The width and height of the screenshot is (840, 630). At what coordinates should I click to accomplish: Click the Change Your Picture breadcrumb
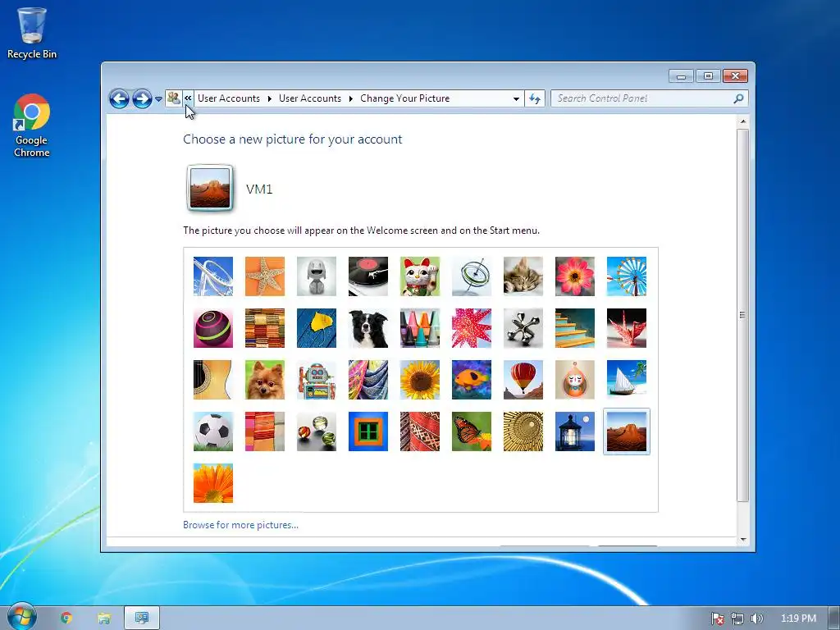(x=405, y=98)
